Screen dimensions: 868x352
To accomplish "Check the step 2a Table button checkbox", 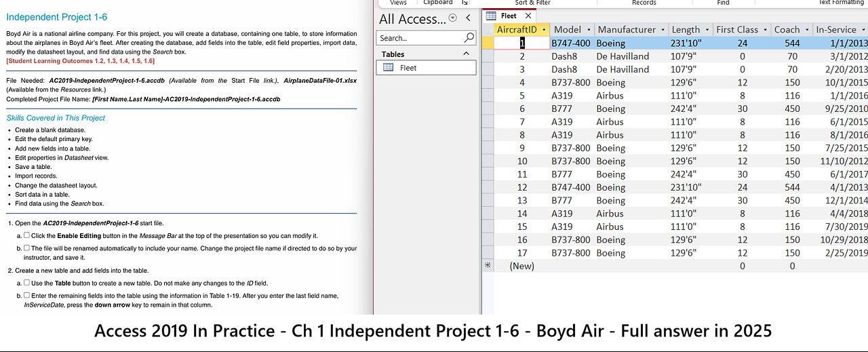I will pyautogui.click(x=26, y=282).
